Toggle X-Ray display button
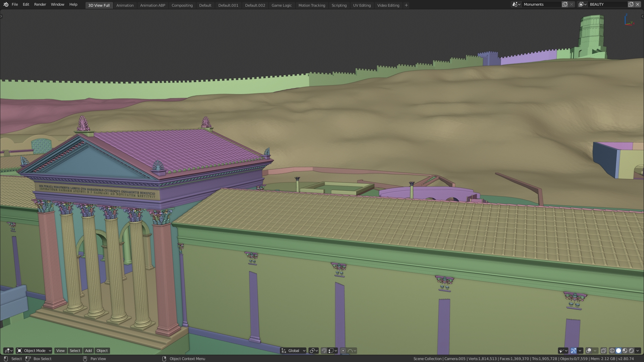 tap(604, 351)
